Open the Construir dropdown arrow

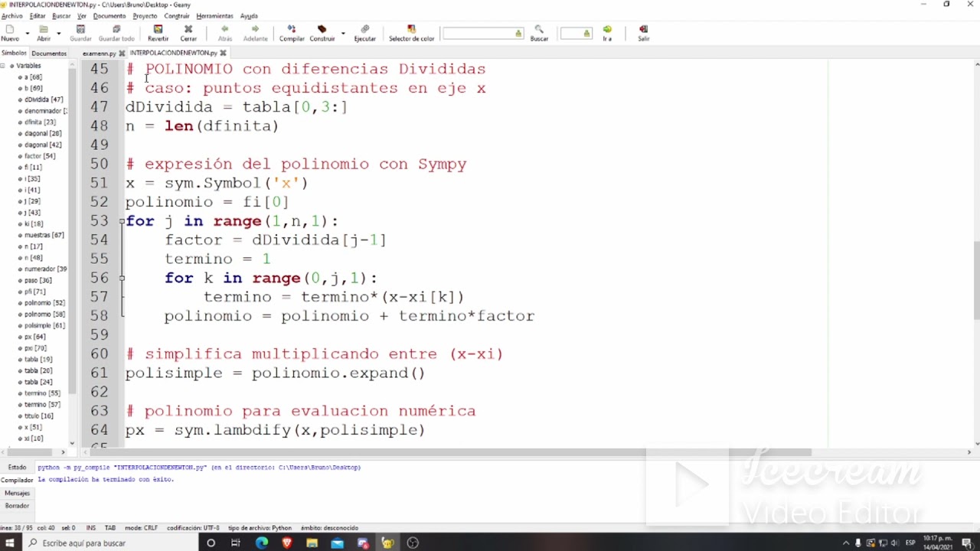click(342, 34)
